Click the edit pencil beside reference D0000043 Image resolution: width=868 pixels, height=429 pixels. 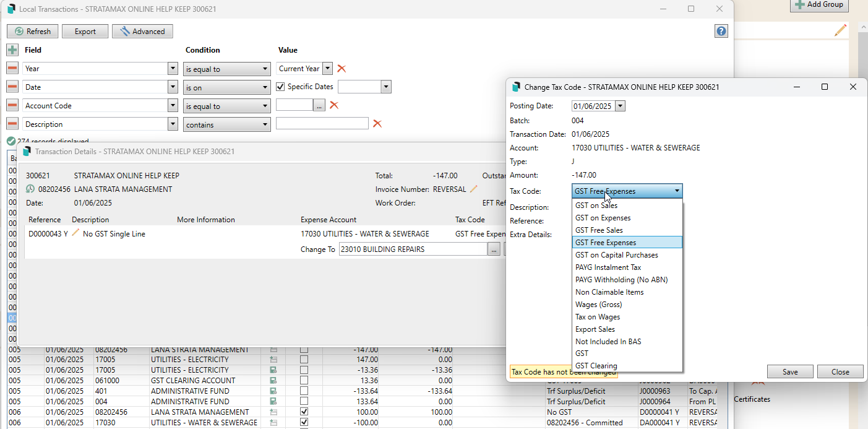coord(76,233)
